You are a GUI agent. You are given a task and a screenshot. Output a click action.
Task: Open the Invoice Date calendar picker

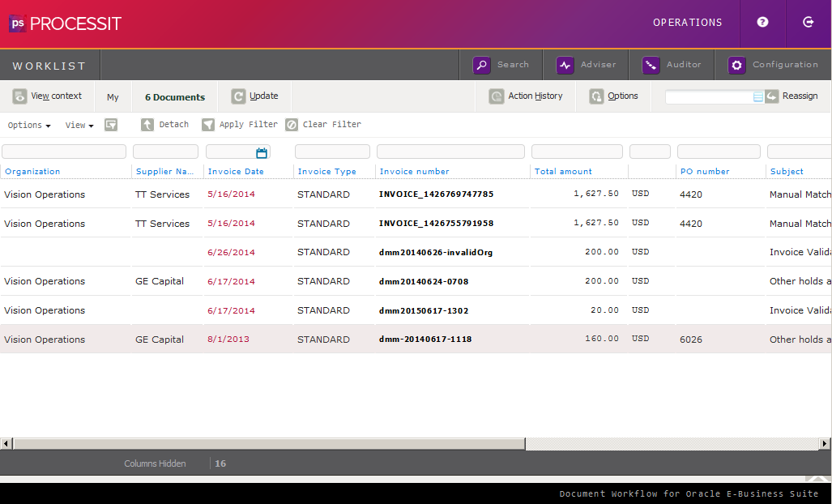[262, 152]
